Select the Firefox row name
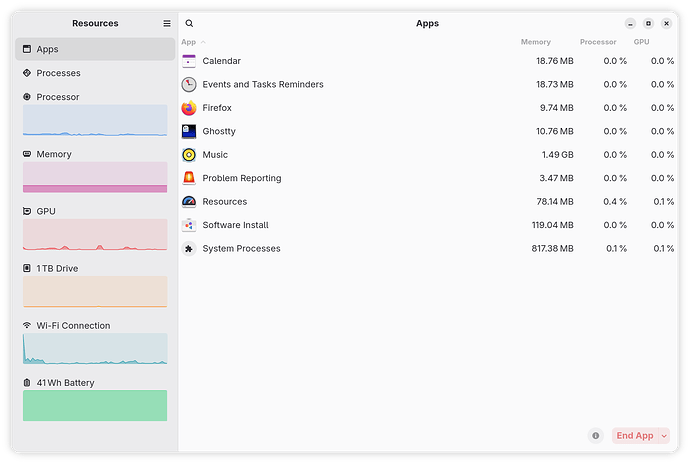The image size is (690, 463). click(217, 108)
